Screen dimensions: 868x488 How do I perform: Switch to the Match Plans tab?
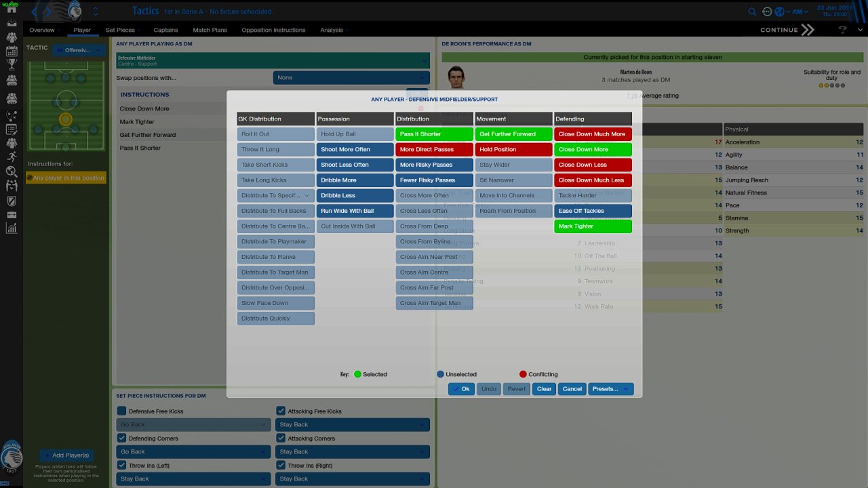(x=210, y=30)
